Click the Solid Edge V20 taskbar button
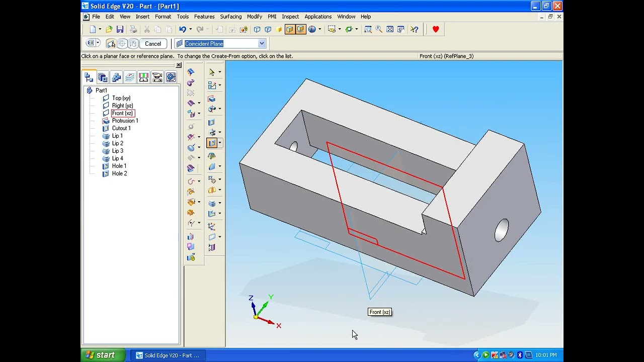Viewport: 644px width, 362px height. coord(168,355)
